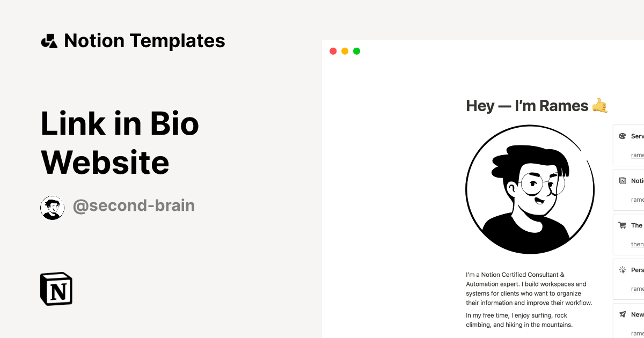Click the Rames portrait illustration

(530, 189)
